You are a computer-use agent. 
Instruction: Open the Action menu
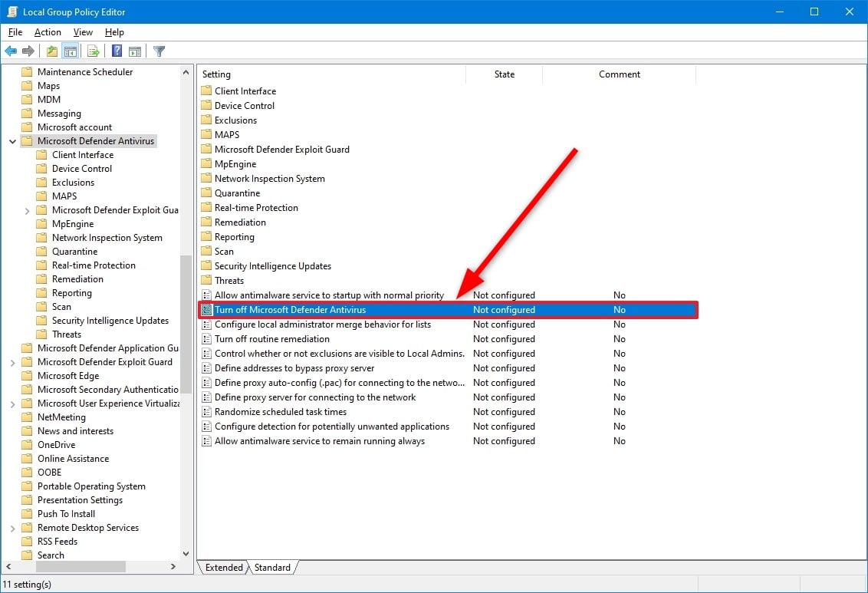(x=48, y=32)
